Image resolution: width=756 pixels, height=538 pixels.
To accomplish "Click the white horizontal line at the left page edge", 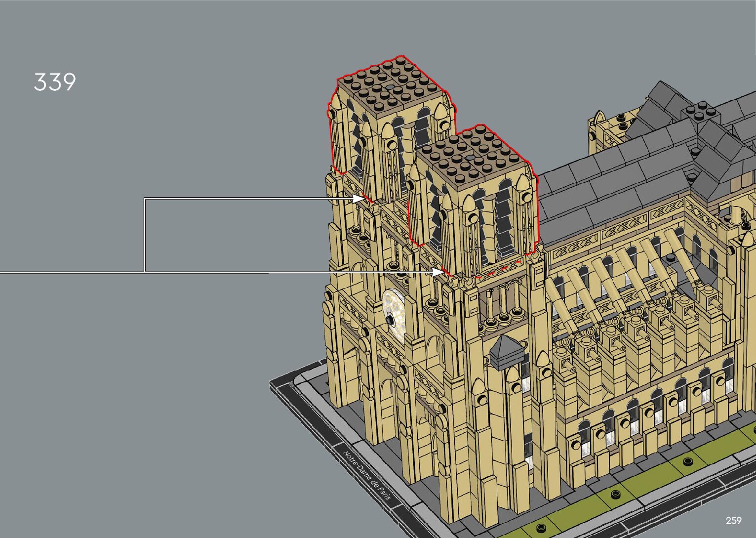I will (49, 272).
